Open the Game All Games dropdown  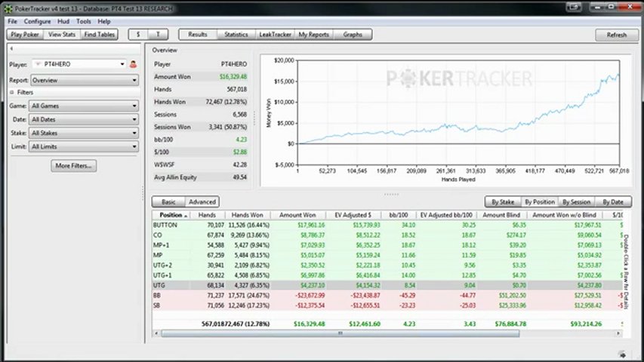(83, 106)
